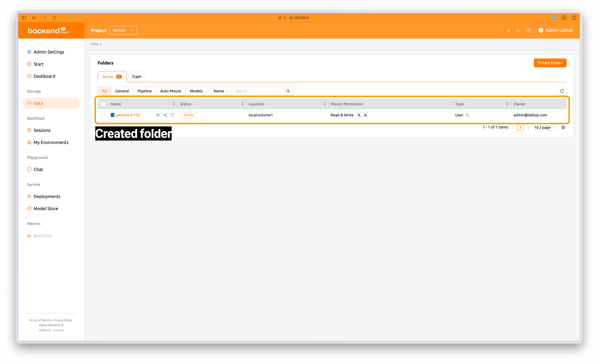Open the Terms of Service link

(x=40, y=320)
